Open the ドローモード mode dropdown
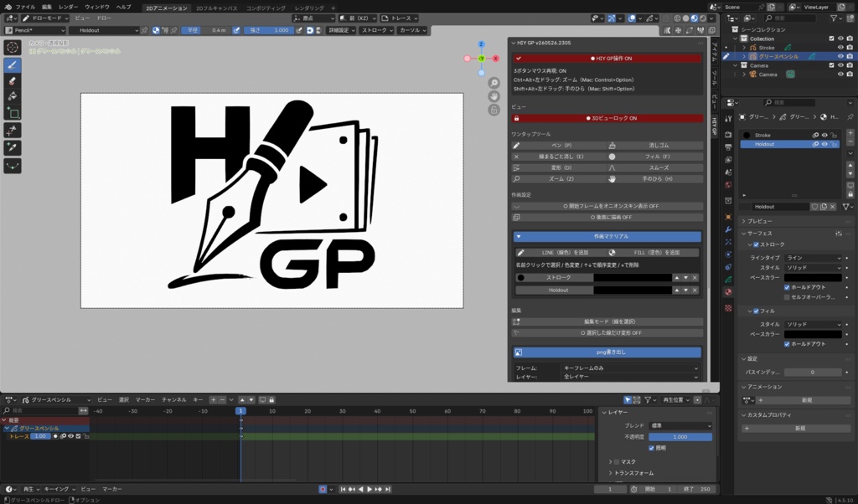The height and width of the screenshot is (504, 858). click(x=46, y=18)
